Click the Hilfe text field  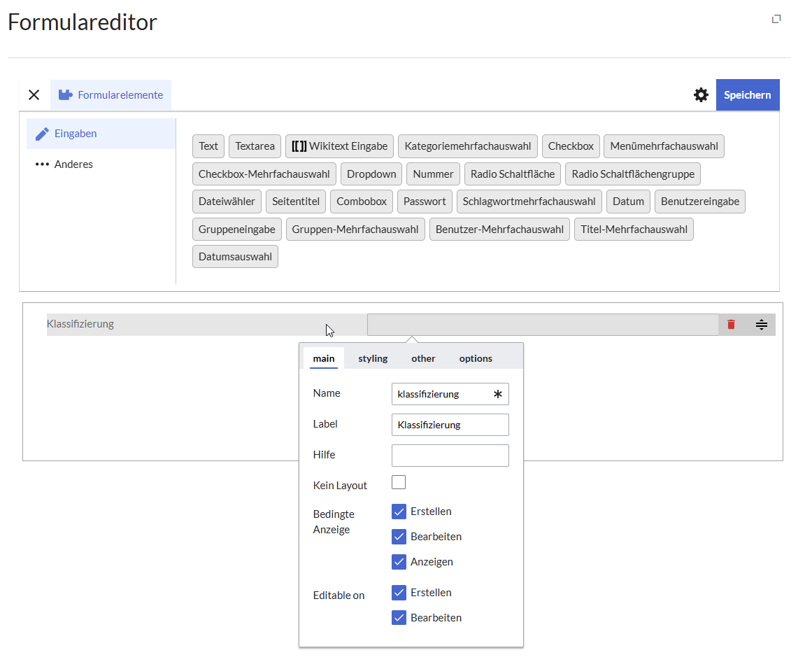pyautogui.click(x=450, y=456)
